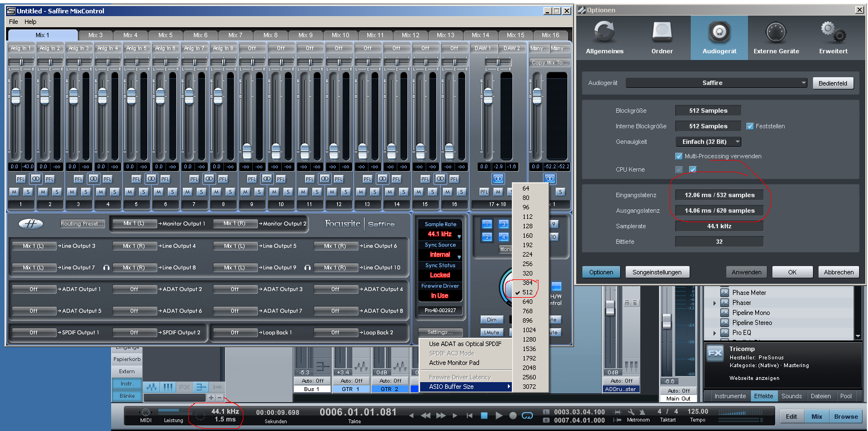Click the FX icon beside Phase Meter

tap(725, 293)
